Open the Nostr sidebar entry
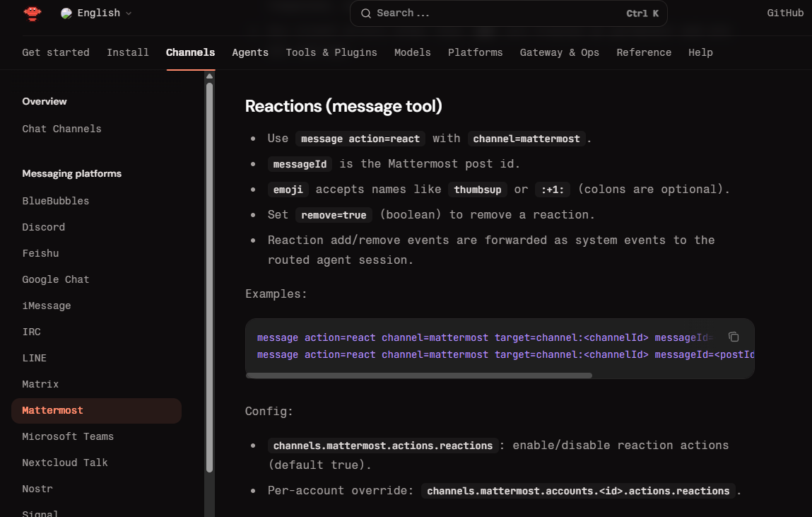Viewport: 812px width, 517px height. tap(37, 489)
